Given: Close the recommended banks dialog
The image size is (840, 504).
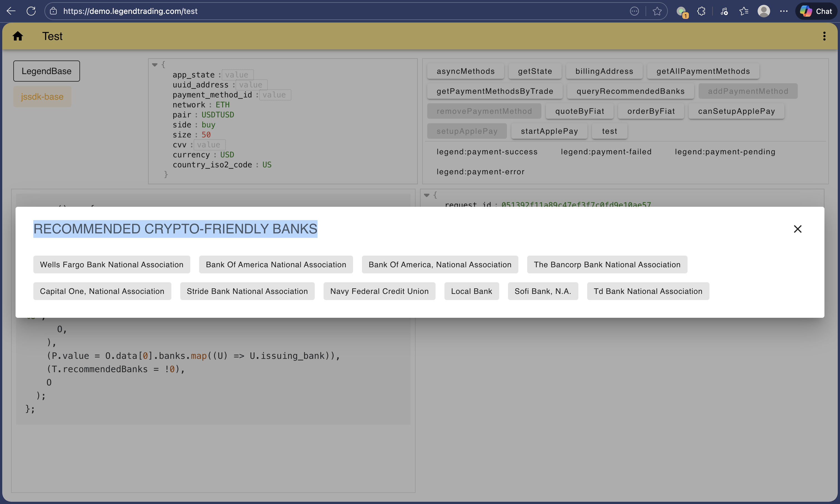Looking at the screenshot, I should pyautogui.click(x=797, y=229).
